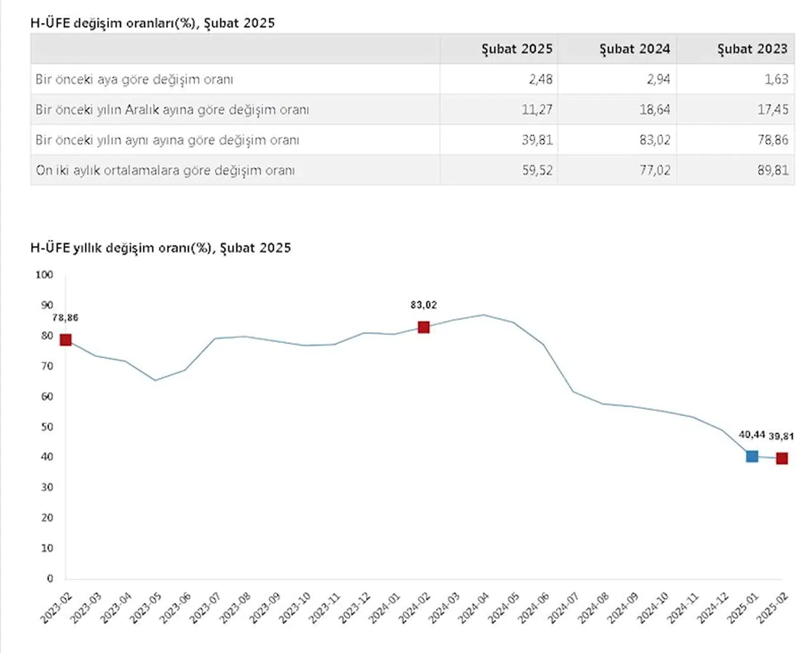This screenshot has height=653, width=812.
Task: Select the red 39,81 marker on chart
Action: pos(782,458)
